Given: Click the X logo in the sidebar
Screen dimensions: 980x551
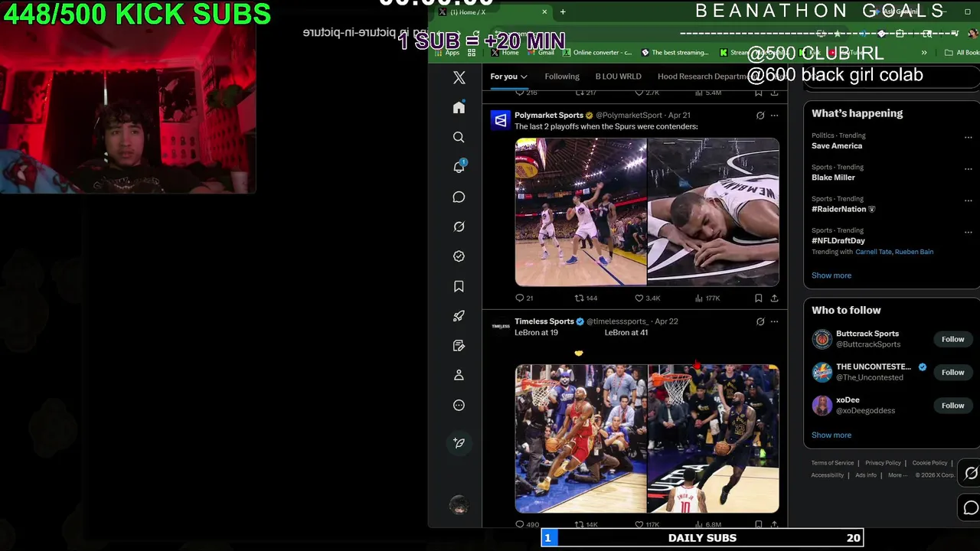Looking at the screenshot, I should 459,77.
